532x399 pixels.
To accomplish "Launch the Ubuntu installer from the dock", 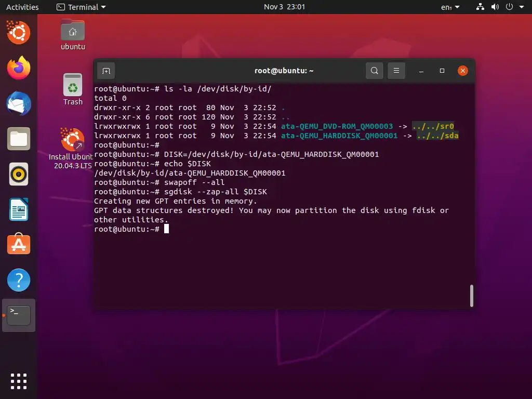I will click(19, 33).
